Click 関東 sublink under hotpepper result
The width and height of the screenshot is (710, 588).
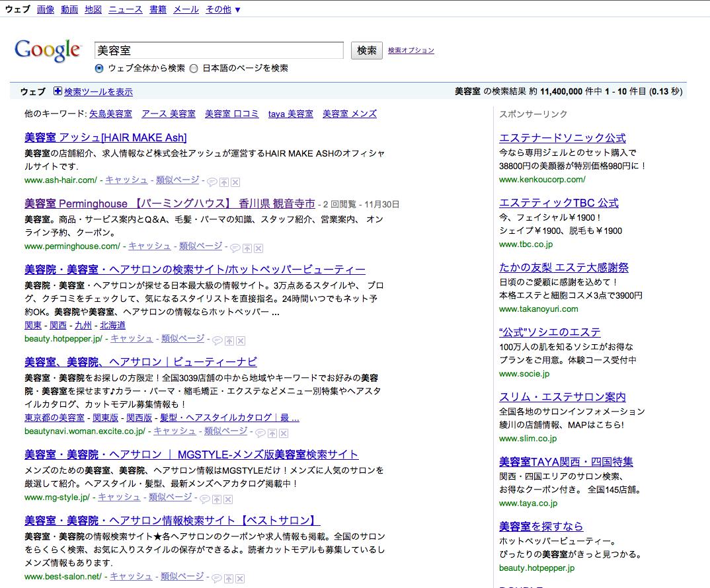(33, 325)
